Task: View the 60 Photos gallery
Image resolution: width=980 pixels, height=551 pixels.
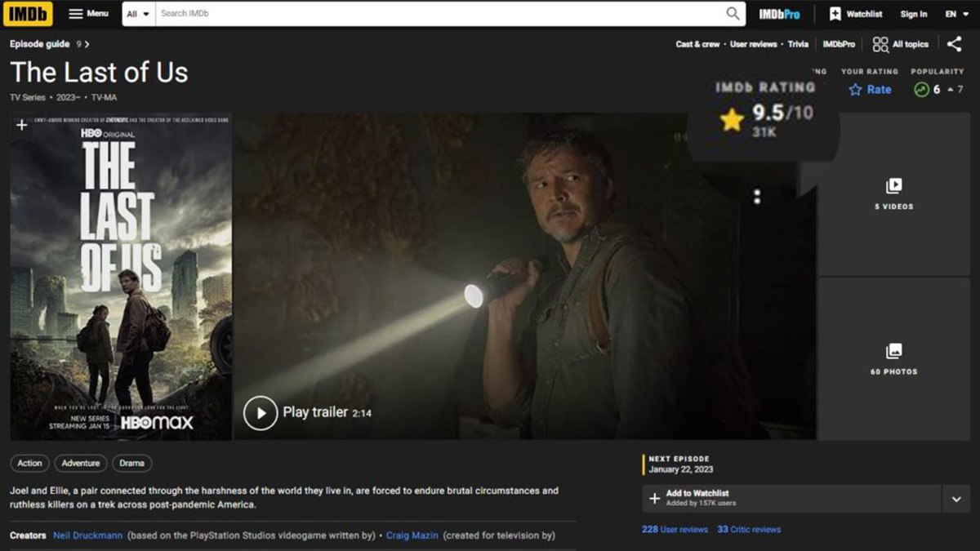Action: pyautogui.click(x=893, y=359)
